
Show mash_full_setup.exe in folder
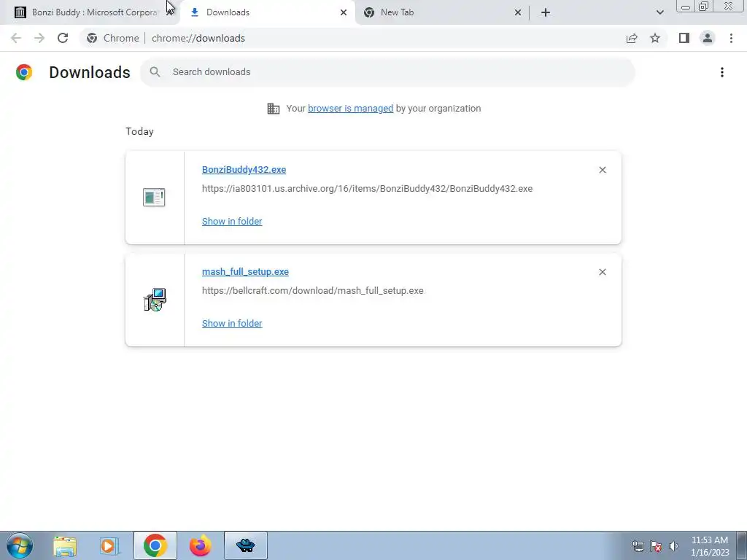click(232, 323)
